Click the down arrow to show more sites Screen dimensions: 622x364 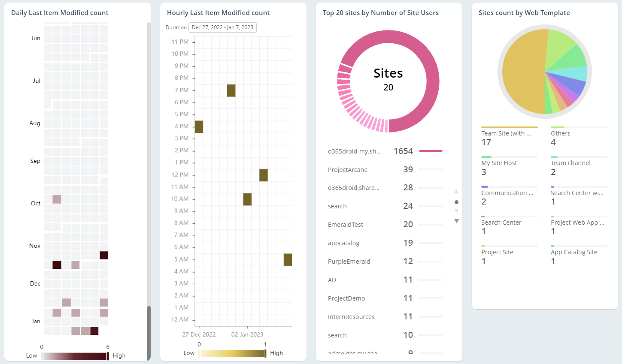coord(456,221)
